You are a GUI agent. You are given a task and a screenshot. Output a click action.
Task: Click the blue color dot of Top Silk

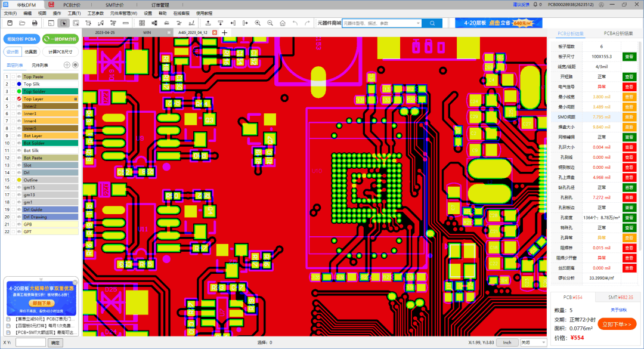(x=19, y=84)
